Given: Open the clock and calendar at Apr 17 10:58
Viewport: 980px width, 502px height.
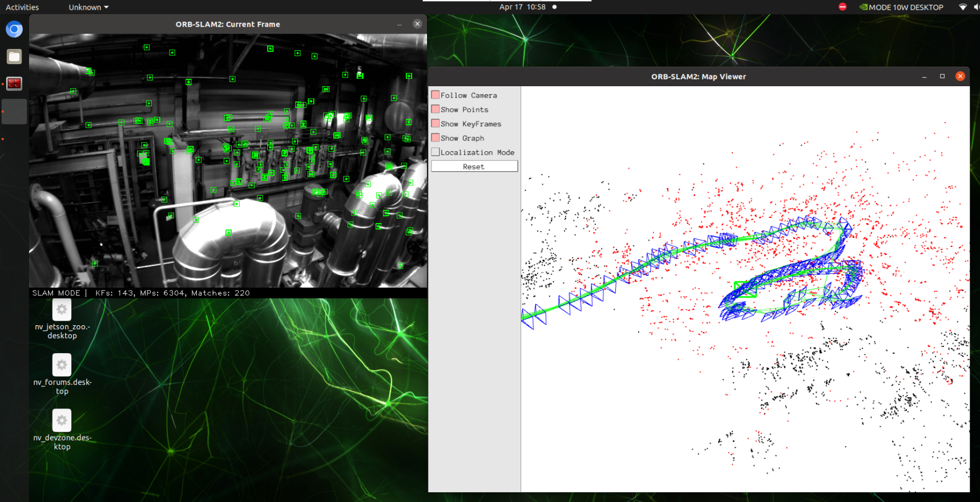Looking at the screenshot, I should [522, 7].
